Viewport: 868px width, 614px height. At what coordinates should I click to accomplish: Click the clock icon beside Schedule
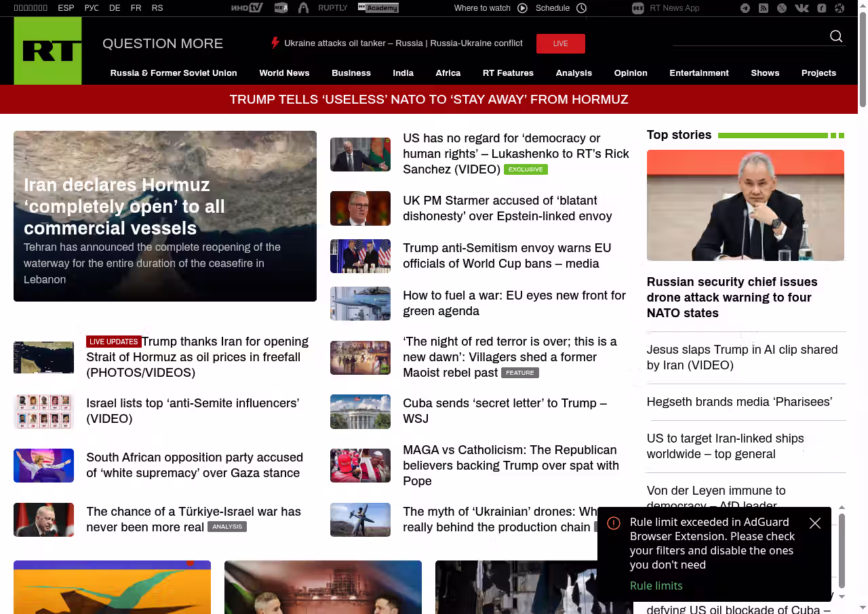[581, 8]
